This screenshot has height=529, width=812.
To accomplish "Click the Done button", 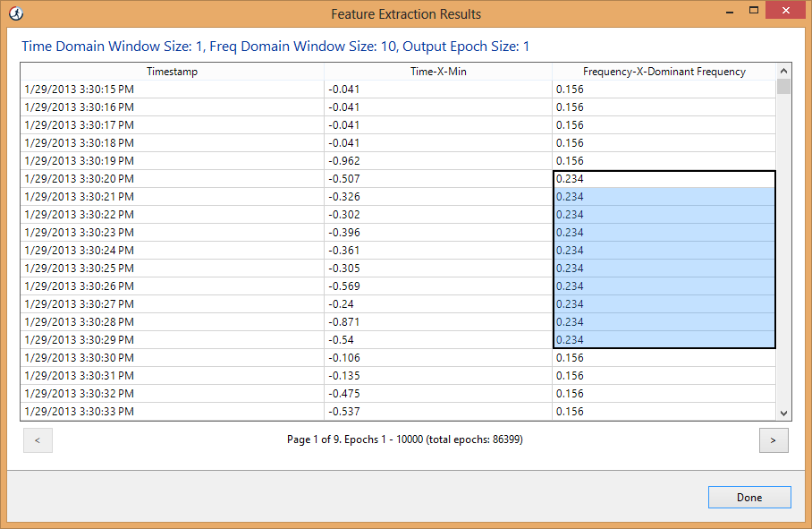I will (x=749, y=497).
